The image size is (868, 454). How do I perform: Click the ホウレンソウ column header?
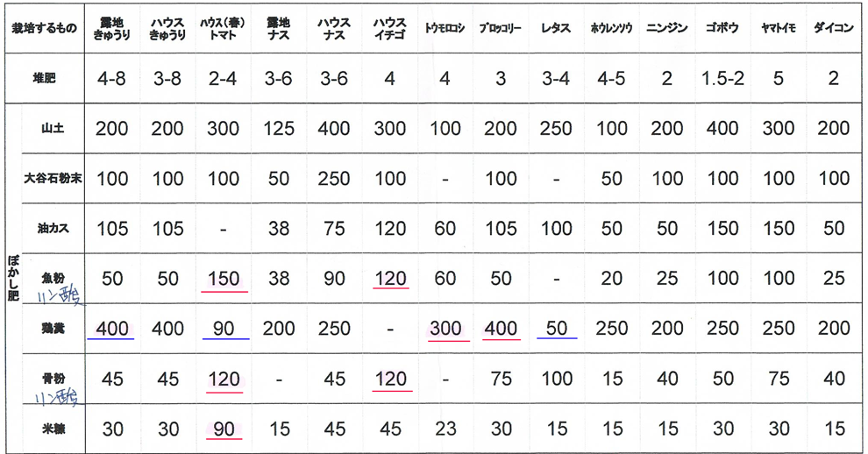click(611, 28)
